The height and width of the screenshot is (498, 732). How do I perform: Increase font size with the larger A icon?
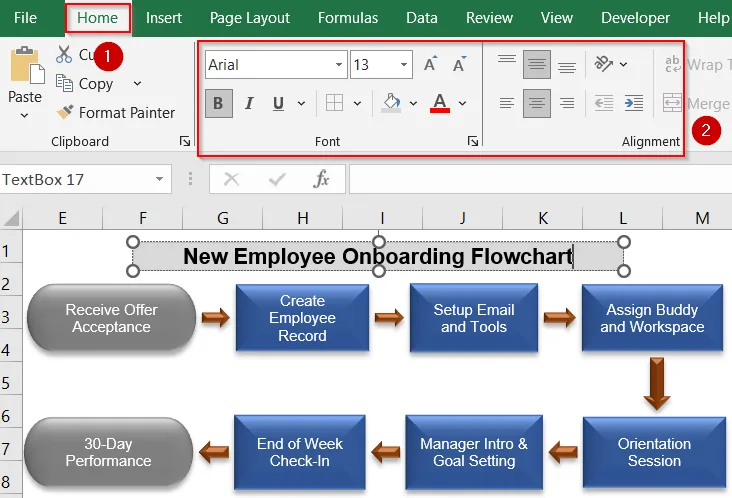point(430,64)
